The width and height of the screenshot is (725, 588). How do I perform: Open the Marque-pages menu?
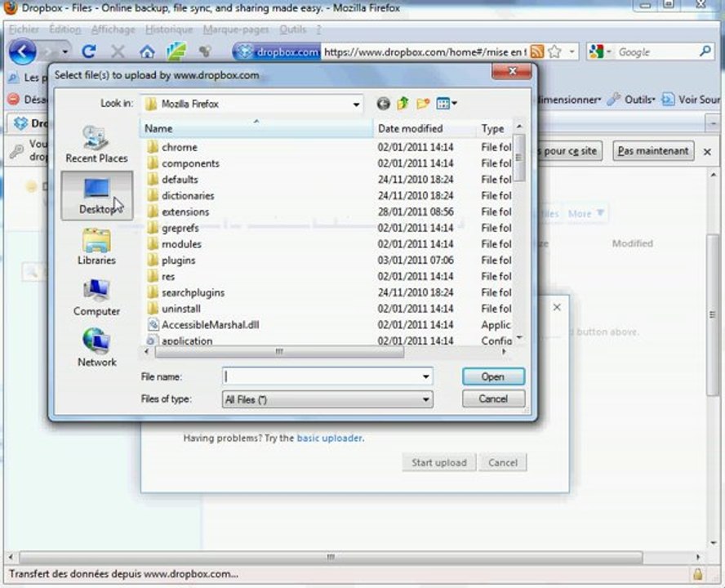tap(236, 29)
